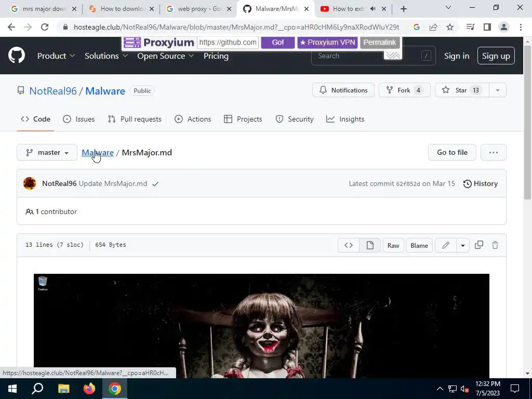View the Raw file
This screenshot has height=399, width=532.
coord(393,245)
